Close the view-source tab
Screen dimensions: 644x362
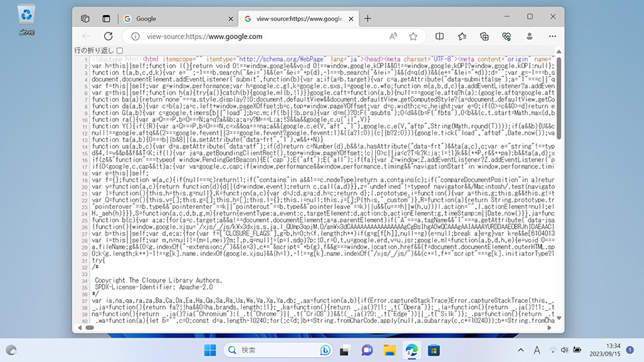click(x=351, y=19)
